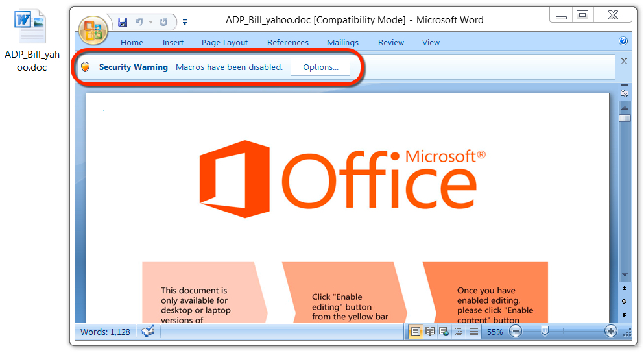644x353 pixels.
Task: Open Zoom dialog via 55% label
Action: [x=495, y=332]
